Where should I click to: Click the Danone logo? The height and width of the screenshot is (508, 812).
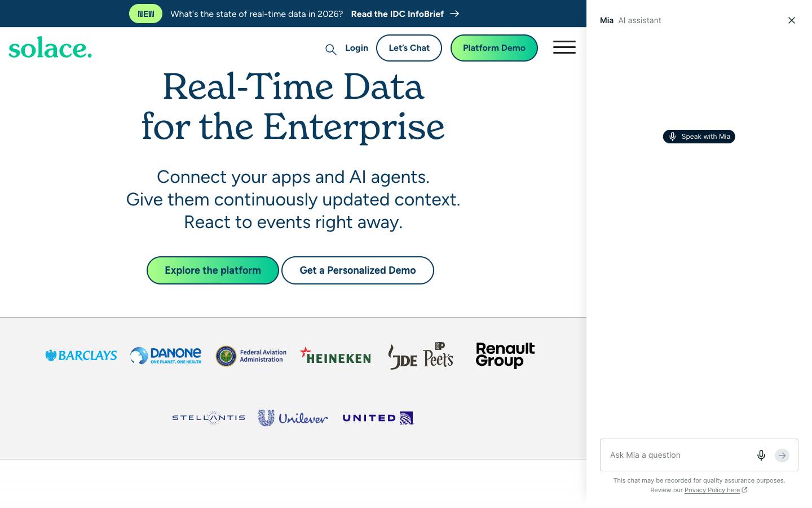[x=166, y=356]
